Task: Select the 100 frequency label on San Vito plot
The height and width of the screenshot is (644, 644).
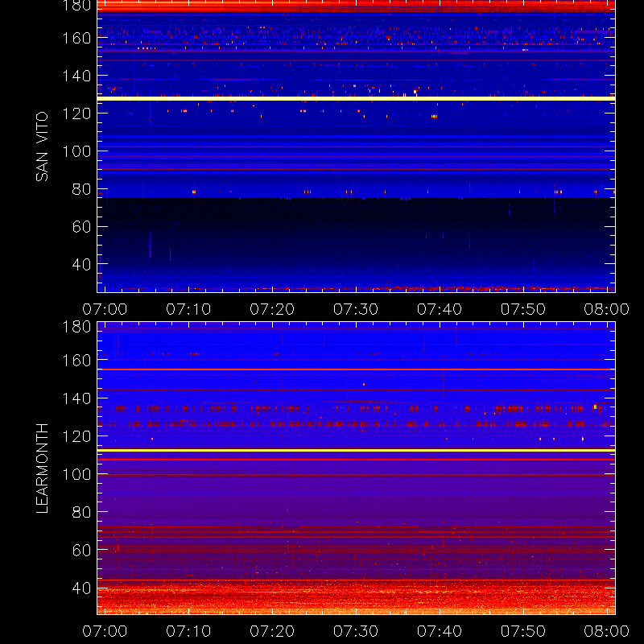Action: pos(76,151)
